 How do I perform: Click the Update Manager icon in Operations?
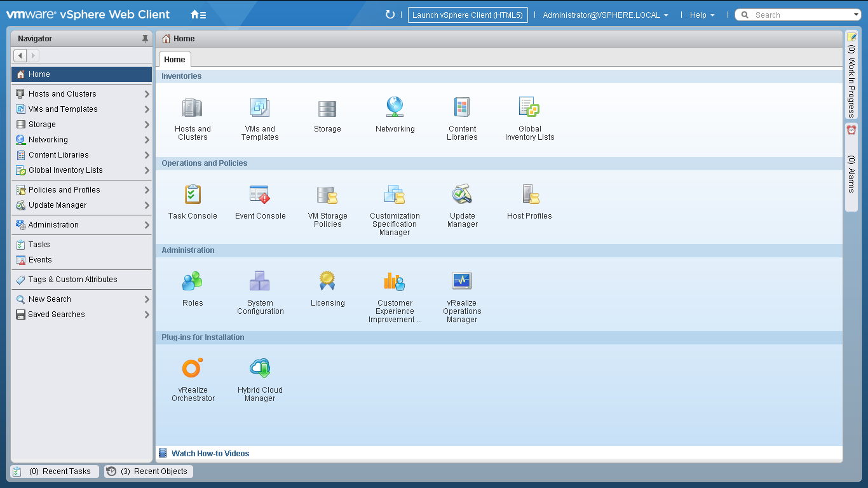click(462, 196)
